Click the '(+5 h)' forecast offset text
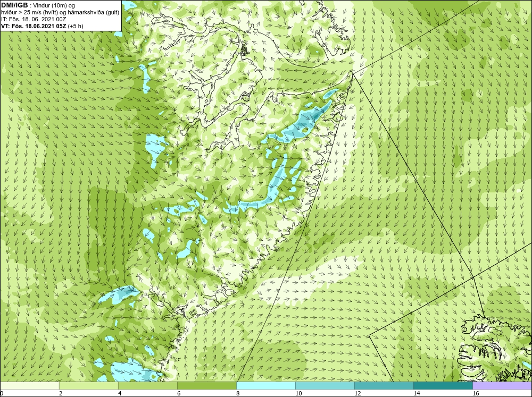The image size is (532, 397). (76, 26)
